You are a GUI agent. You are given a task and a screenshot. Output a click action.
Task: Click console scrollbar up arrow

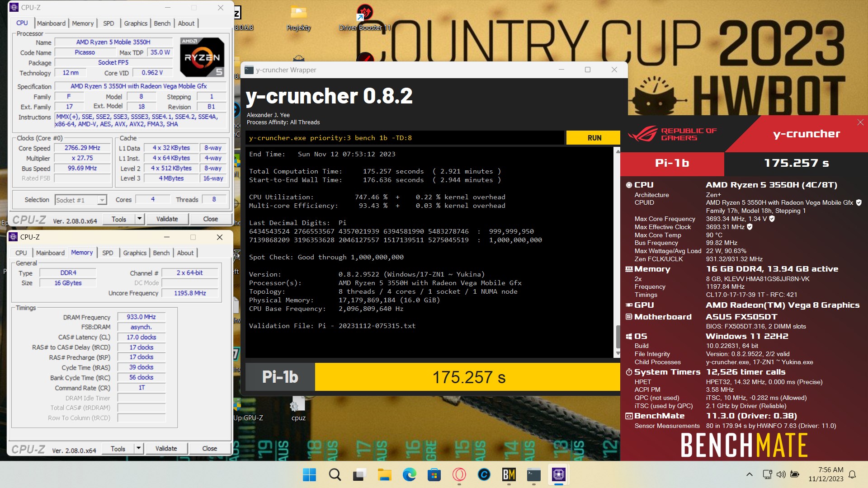(617, 151)
